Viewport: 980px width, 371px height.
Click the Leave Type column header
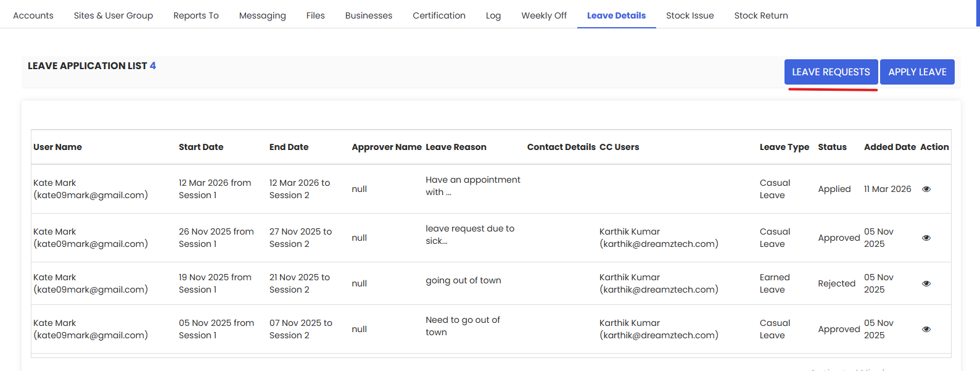(784, 147)
